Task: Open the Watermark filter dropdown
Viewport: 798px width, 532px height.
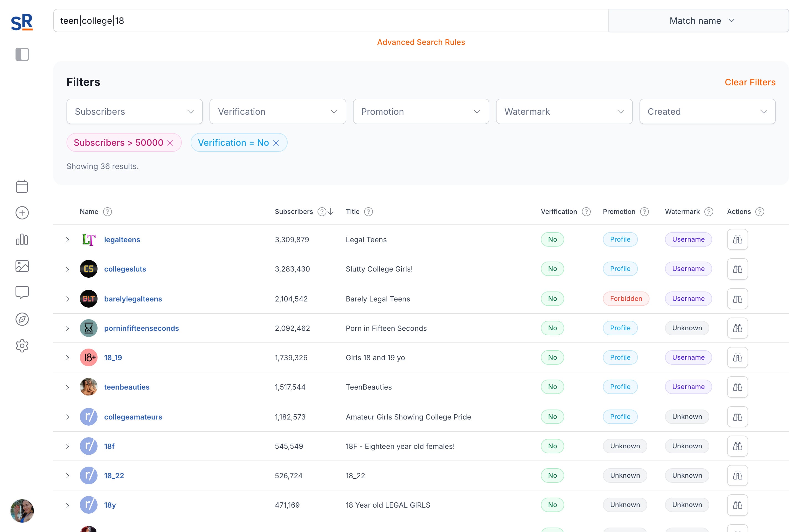Action: pos(564,112)
